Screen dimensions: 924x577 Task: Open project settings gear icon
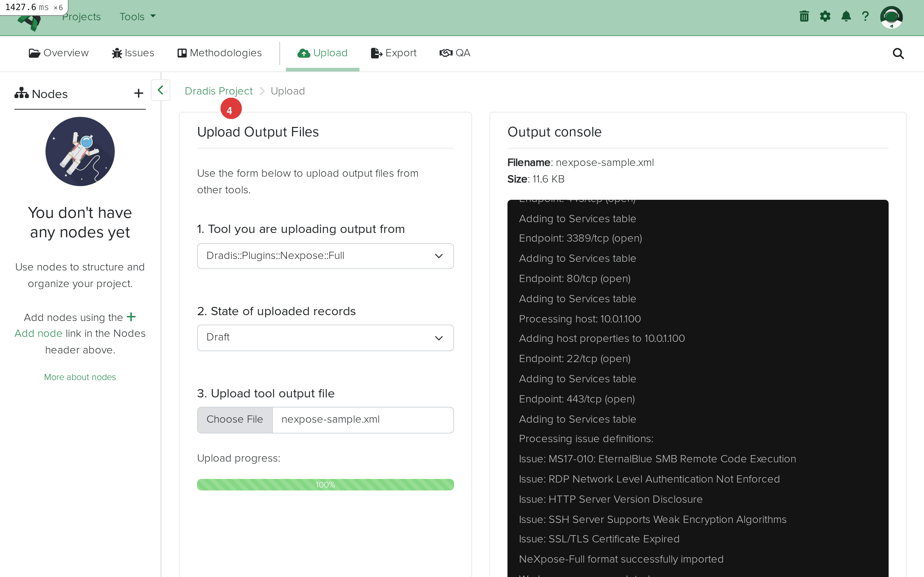pyautogui.click(x=825, y=16)
